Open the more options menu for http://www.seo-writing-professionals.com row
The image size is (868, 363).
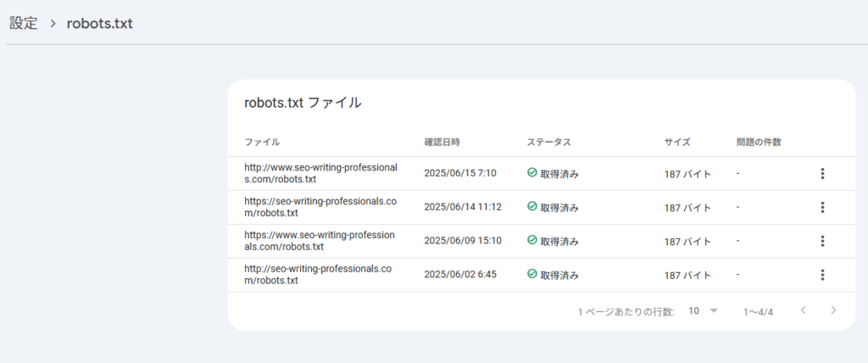(822, 174)
